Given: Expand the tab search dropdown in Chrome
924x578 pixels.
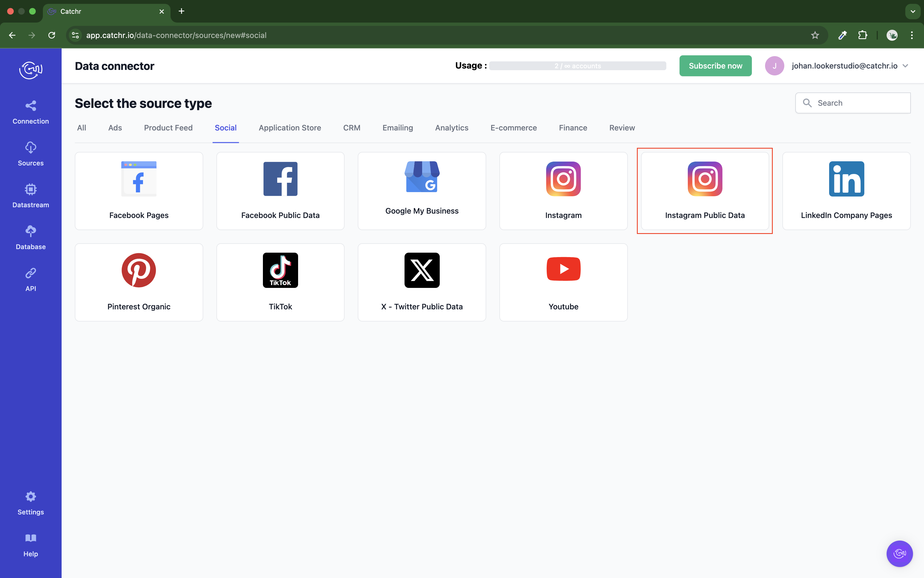Looking at the screenshot, I should (912, 12).
